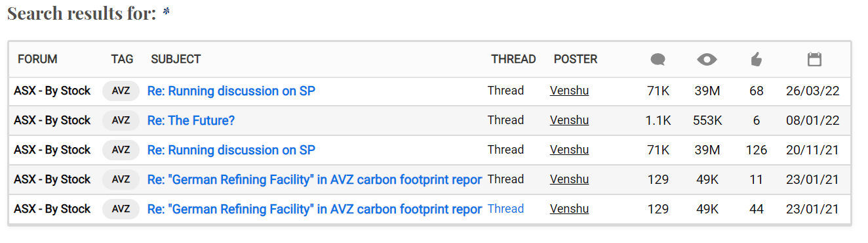Click the blue Thread link in last row

(505, 209)
